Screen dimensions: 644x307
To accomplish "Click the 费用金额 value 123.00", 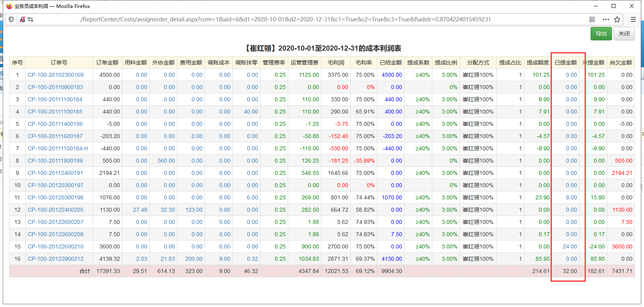I will coord(194,210).
